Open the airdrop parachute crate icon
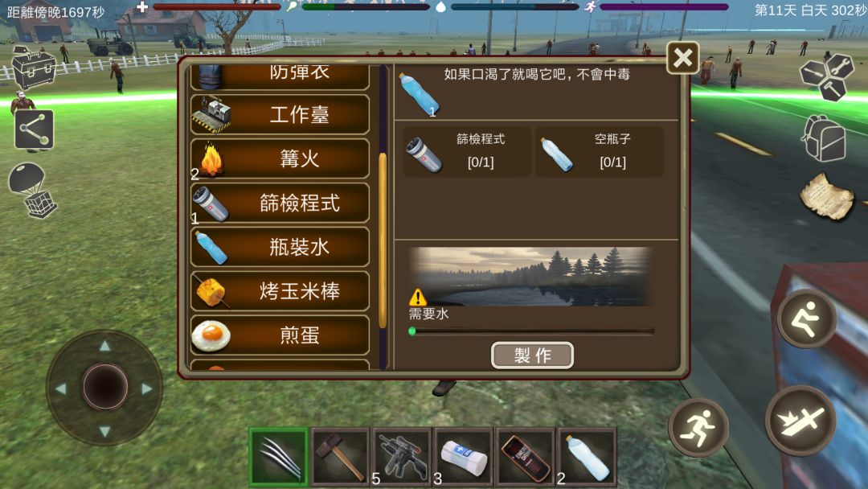 33,190
